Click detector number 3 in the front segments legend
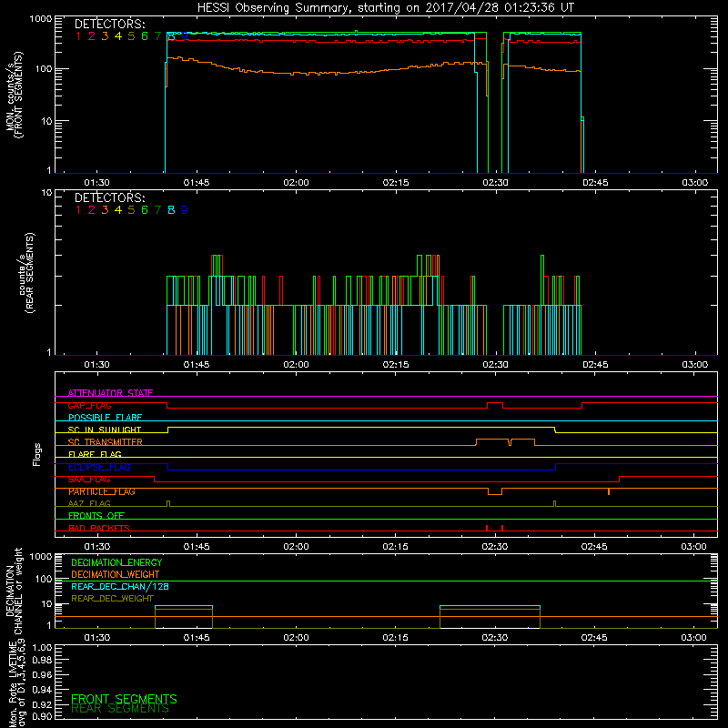 (105, 36)
